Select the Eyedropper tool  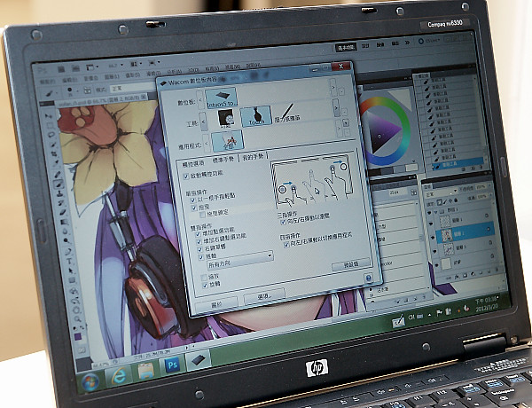click(55, 163)
